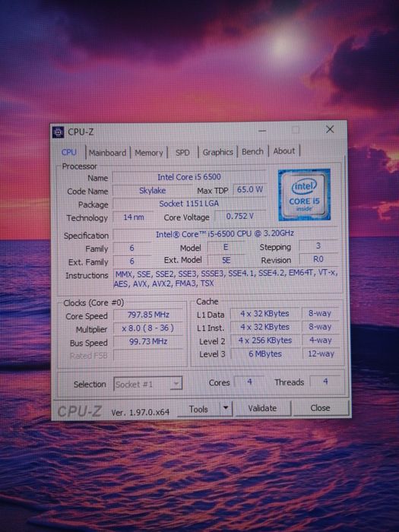
Task: Expand the Tools dropdown arrow
Action: pyautogui.click(x=226, y=409)
